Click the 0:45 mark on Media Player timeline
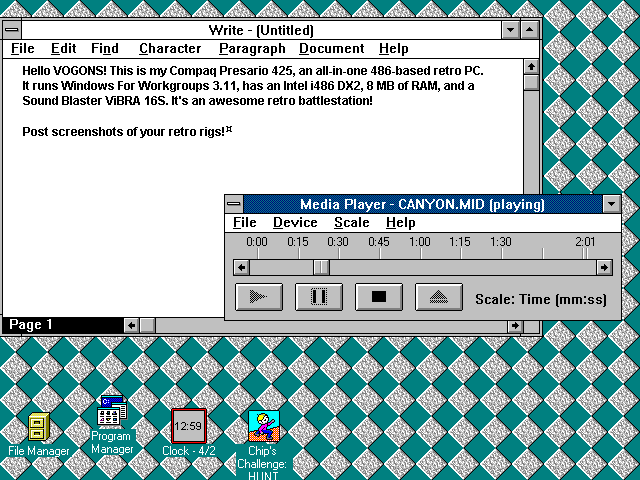This screenshot has height=480, width=640. (x=379, y=242)
